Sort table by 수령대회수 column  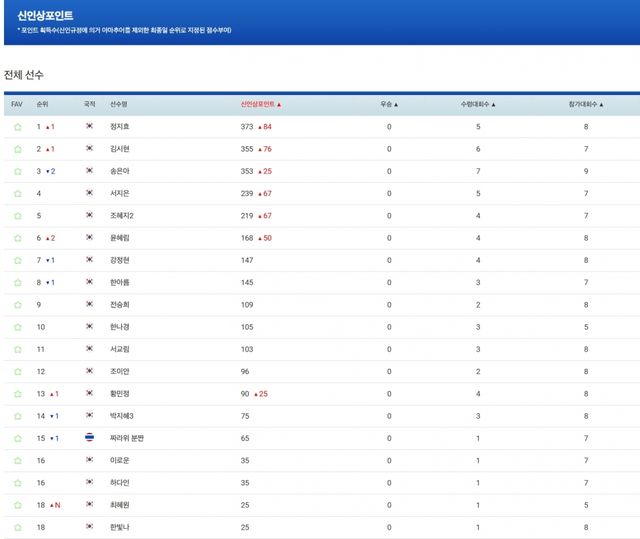[x=477, y=104]
